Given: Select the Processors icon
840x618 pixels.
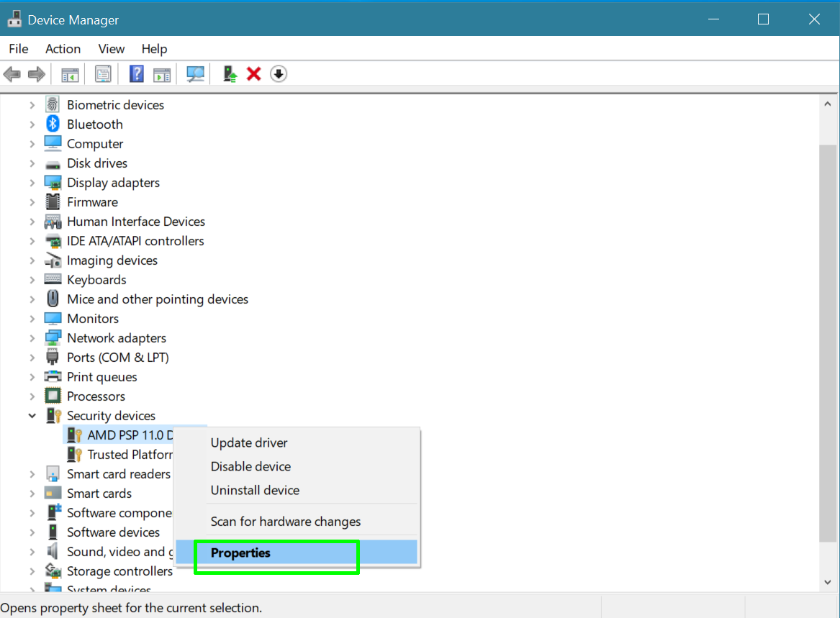Looking at the screenshot, I should point(53,396).
